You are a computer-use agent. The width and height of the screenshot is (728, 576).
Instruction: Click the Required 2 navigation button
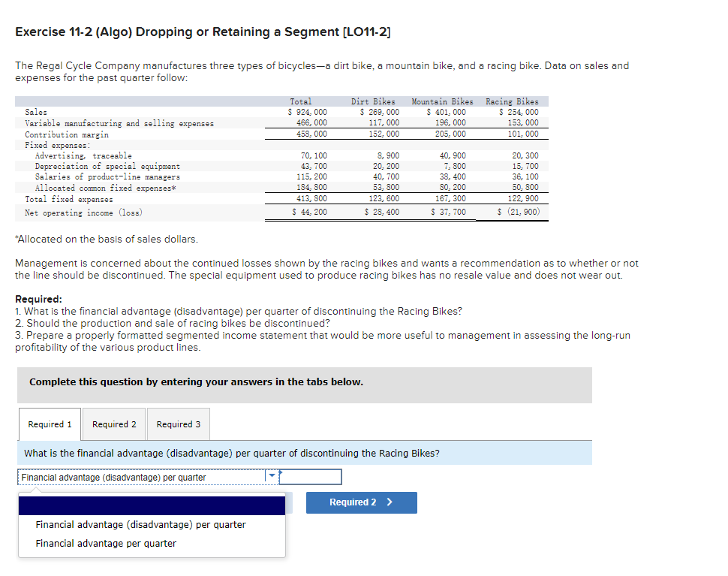tap(361, 502)
